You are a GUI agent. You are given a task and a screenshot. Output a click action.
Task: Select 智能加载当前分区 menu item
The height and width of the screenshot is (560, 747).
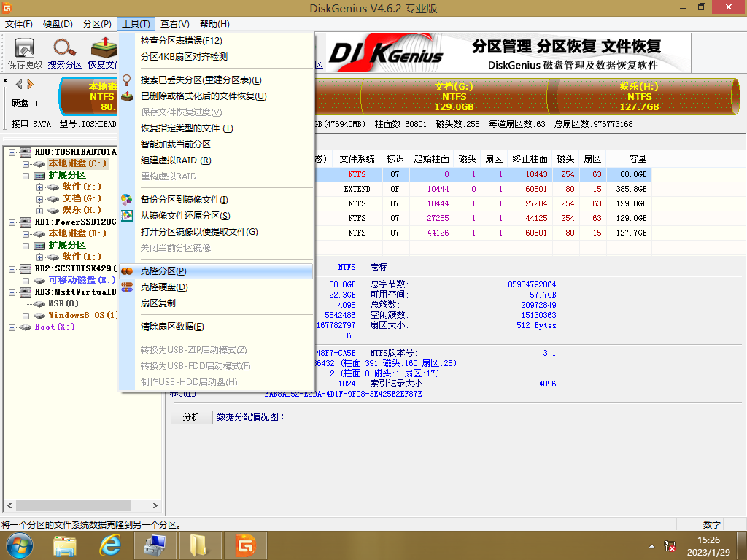(x=216, y=144)
